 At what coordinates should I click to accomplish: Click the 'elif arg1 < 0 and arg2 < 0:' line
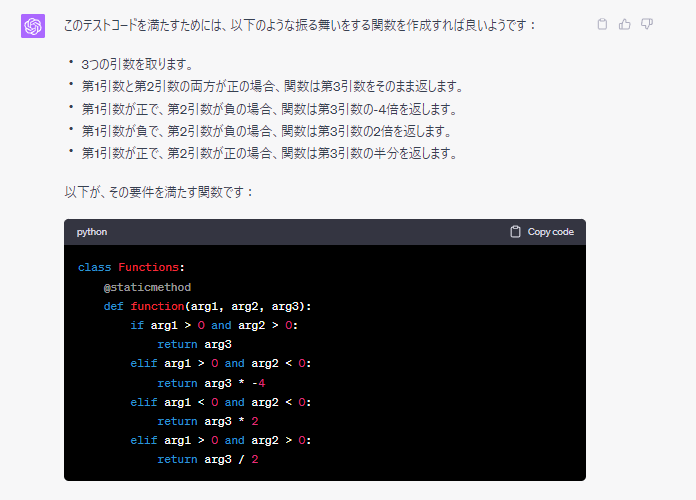coord(221,402)
